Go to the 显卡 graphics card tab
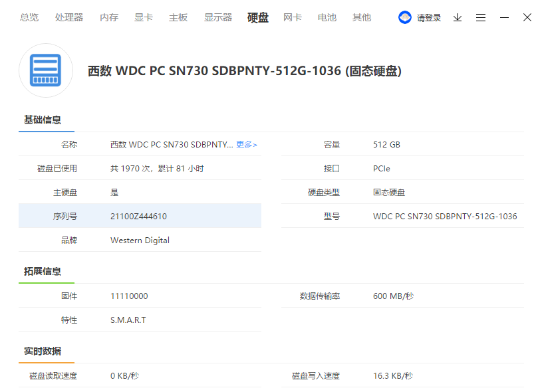This screenshot has width=534, height=392. [144, 17]
